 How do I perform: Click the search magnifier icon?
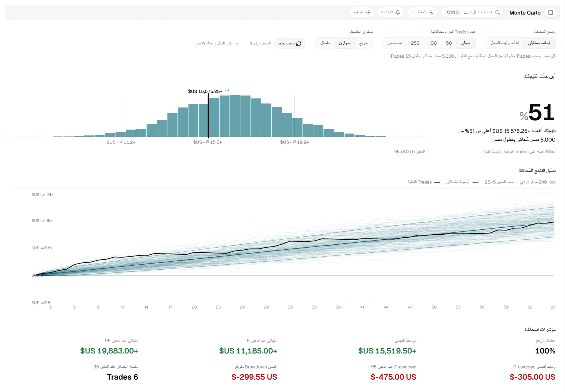pyautogui.click(x=498, y=12)
